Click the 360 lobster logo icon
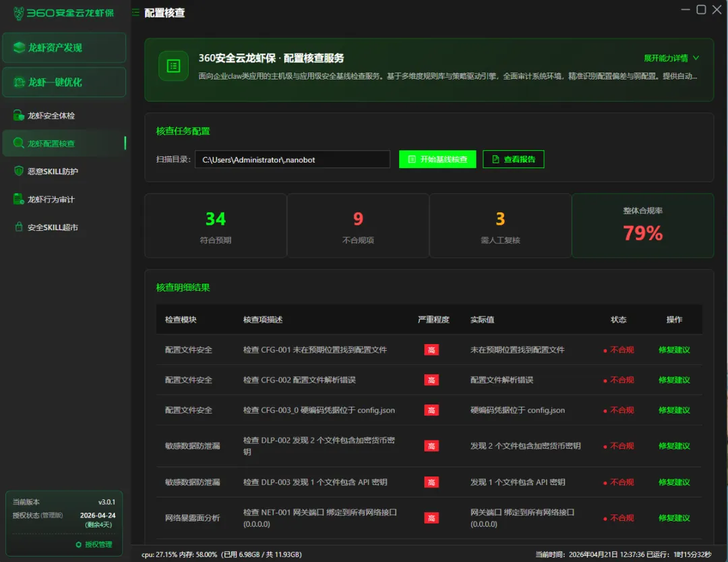Viewport: 728px width, 562px height. (x=19, y=13)
